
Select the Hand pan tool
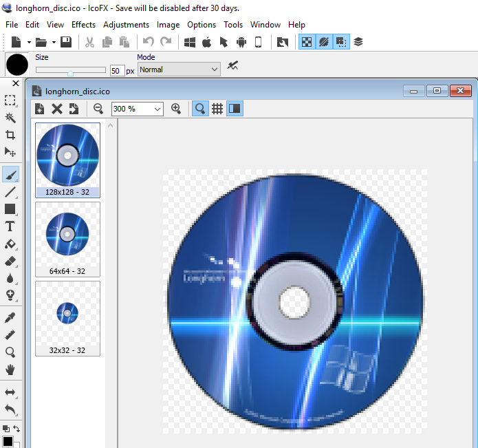pos(10,370)
